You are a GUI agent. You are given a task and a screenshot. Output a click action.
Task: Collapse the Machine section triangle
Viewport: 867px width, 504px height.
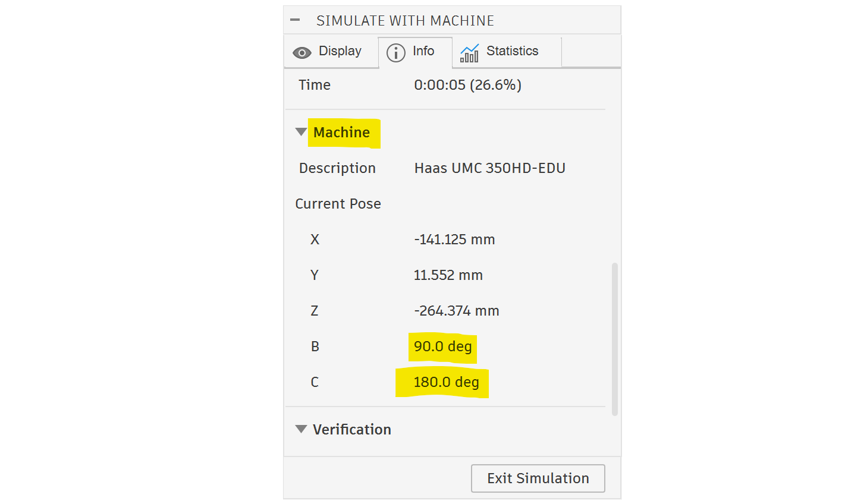tap(301, 132)
